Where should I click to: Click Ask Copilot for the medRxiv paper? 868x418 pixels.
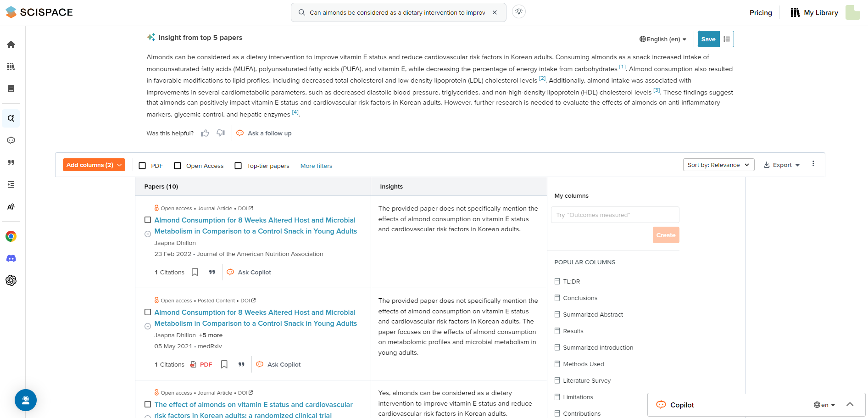[x=278, y=364]
